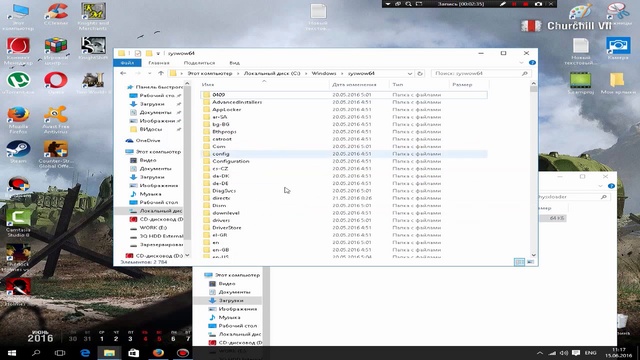This screenshot has height=360, width=640.
Task: Click the quick access properties checkmark icon
Action: point(138,53)
